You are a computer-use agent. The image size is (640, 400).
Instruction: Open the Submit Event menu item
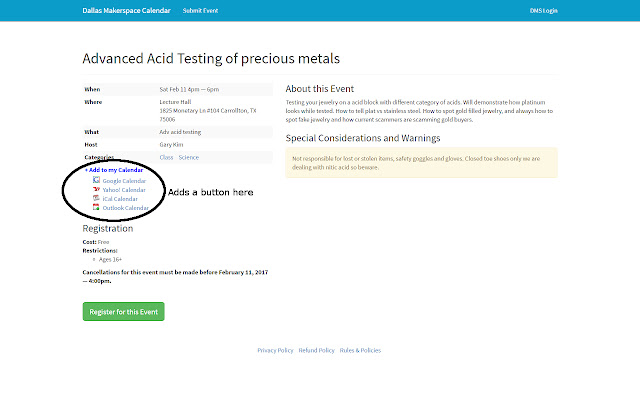[200, 10]
